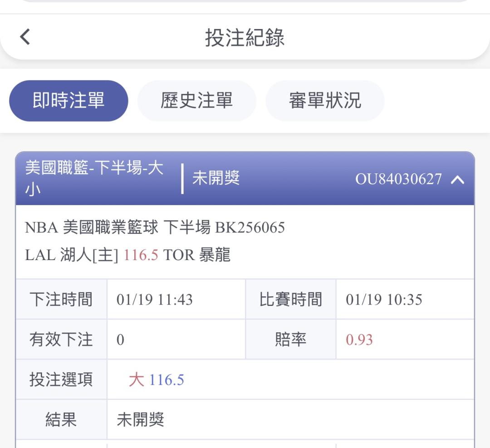
Task: Click the bet option 大 116.5
Action: pyautogui.click(x=157, y=380)
